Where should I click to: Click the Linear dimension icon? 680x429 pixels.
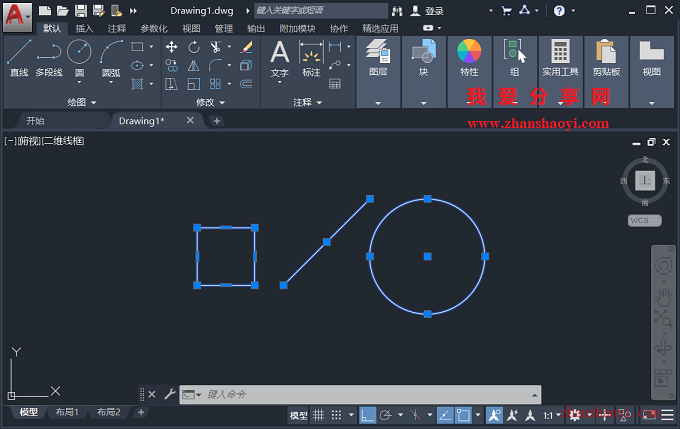[x=335, y=46]
